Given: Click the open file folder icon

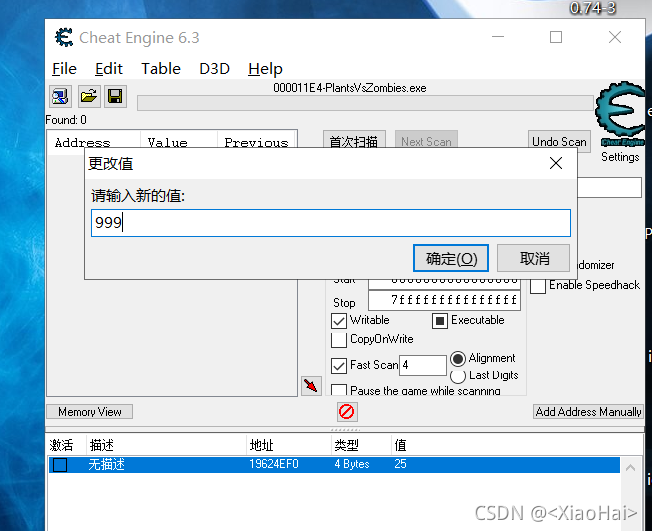Looking at the screenshot, I should [x=89, y=96].
